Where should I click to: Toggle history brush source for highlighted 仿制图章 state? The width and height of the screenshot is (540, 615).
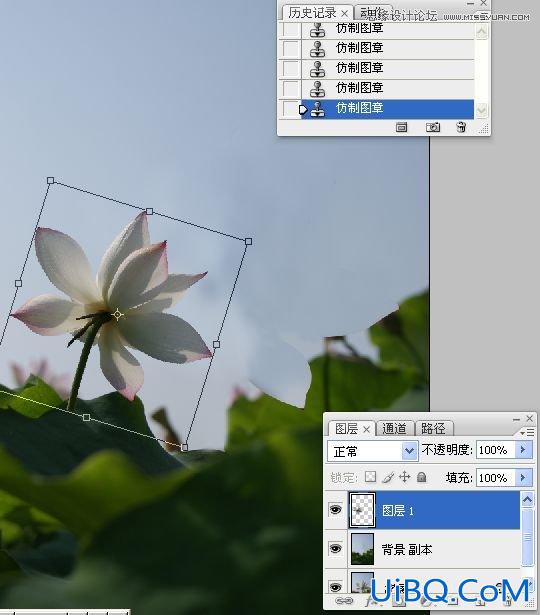click(291, 109)
